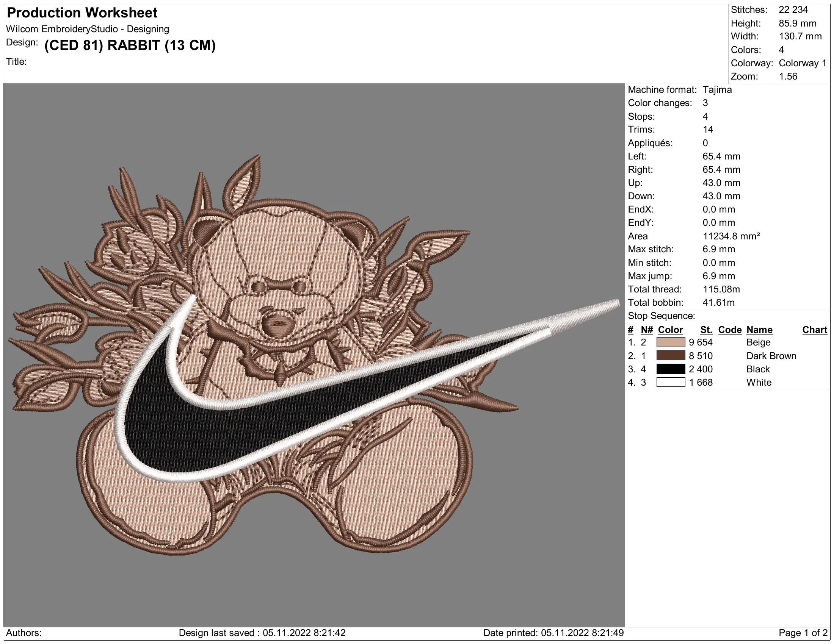Click the 'Black' color name
Viewport: 834px width, 644px height.
758,369
